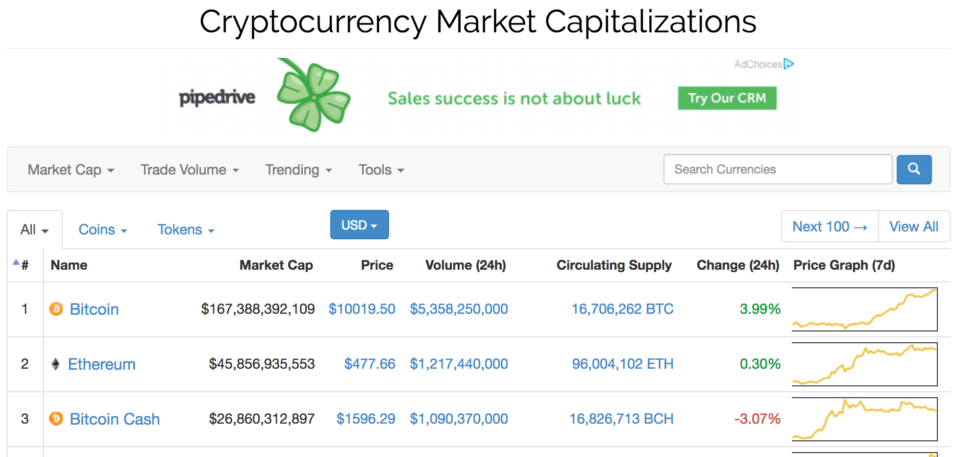
Task: Click the View All button
Action: coord(914,227)
